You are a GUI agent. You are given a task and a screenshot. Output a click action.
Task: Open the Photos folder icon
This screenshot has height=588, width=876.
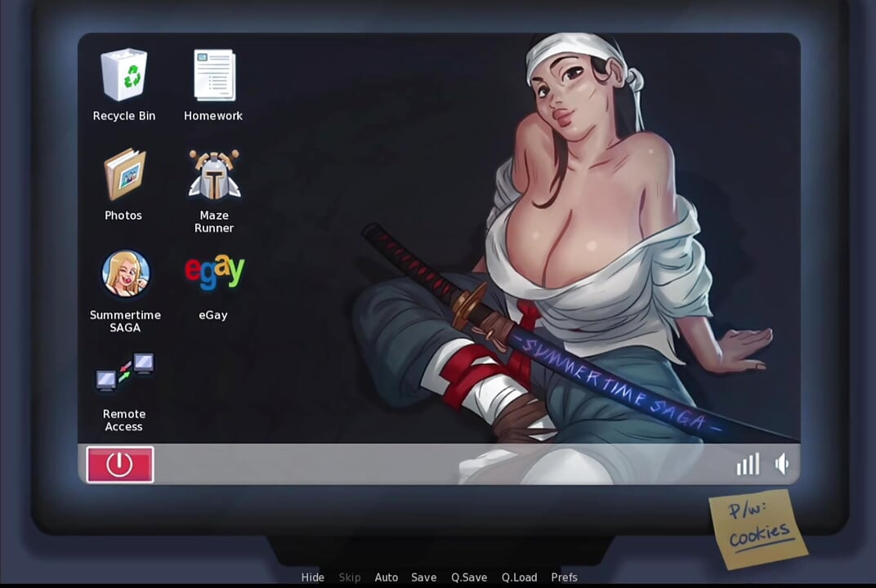pos(124,174)
